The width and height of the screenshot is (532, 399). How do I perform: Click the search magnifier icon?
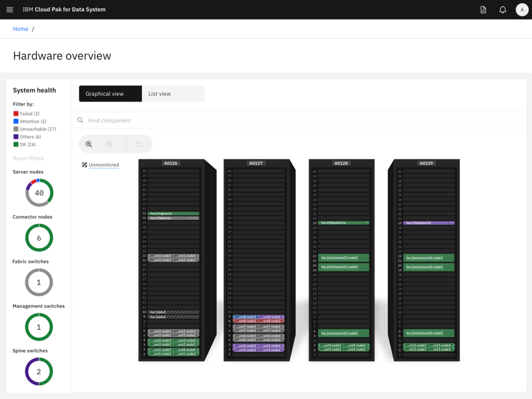[80, 120]
